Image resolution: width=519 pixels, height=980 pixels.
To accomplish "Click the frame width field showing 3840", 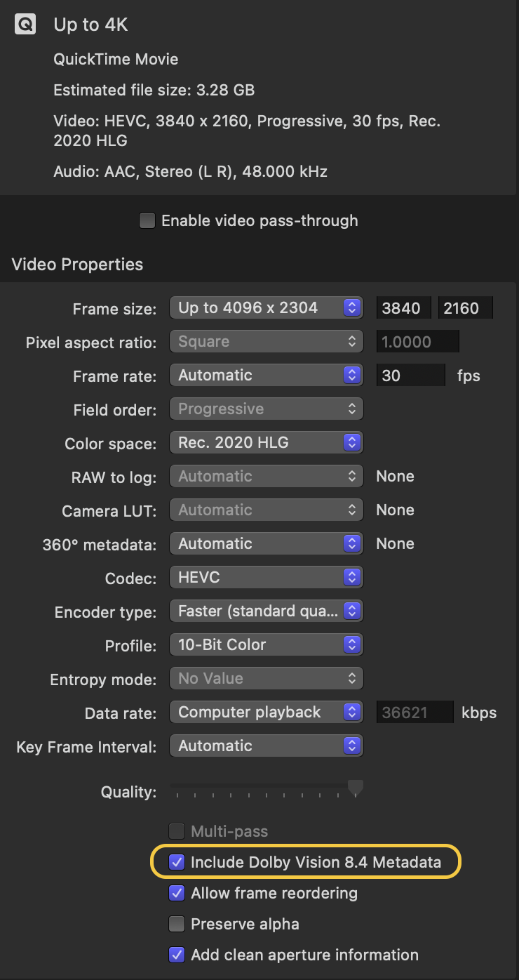I will click(x=404, y=307).
